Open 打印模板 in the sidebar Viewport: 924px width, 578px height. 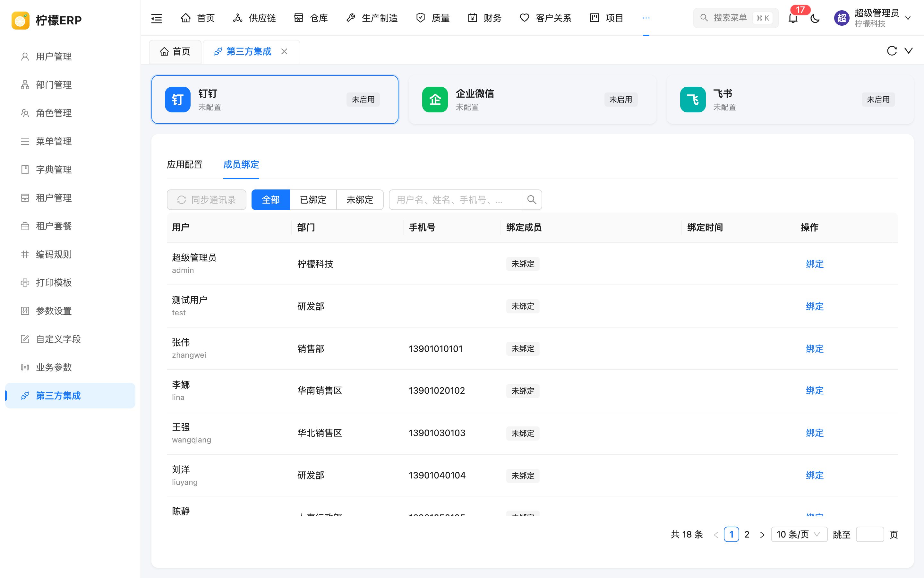[x=70, y=283]
